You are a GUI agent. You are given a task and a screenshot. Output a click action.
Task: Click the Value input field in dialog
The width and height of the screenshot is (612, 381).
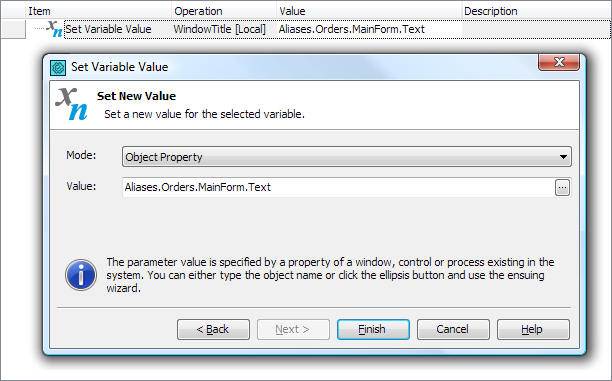[x=338, y=187]
